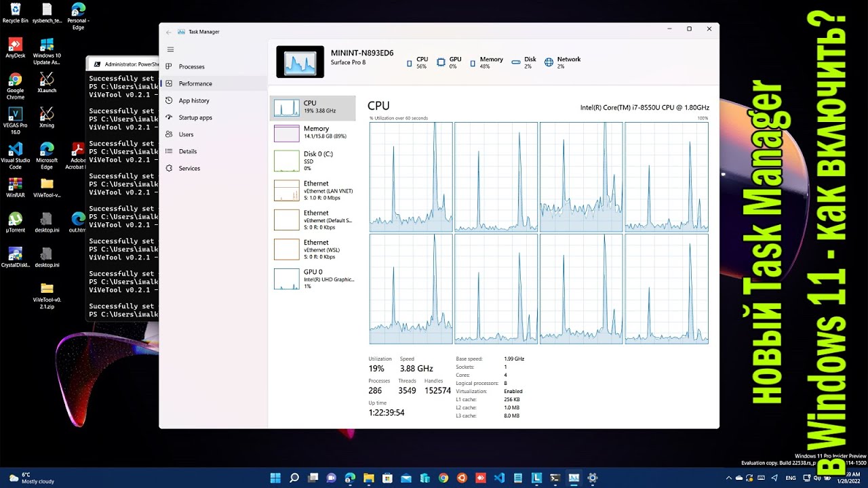Open µTorrent desktop shortcut

15,222
